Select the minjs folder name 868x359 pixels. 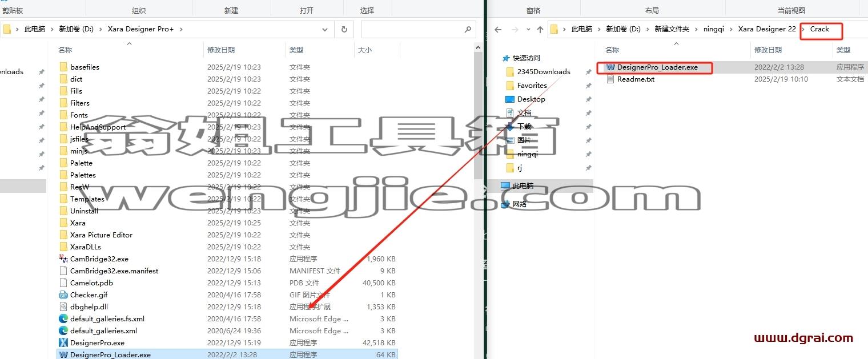pos(79,151)
